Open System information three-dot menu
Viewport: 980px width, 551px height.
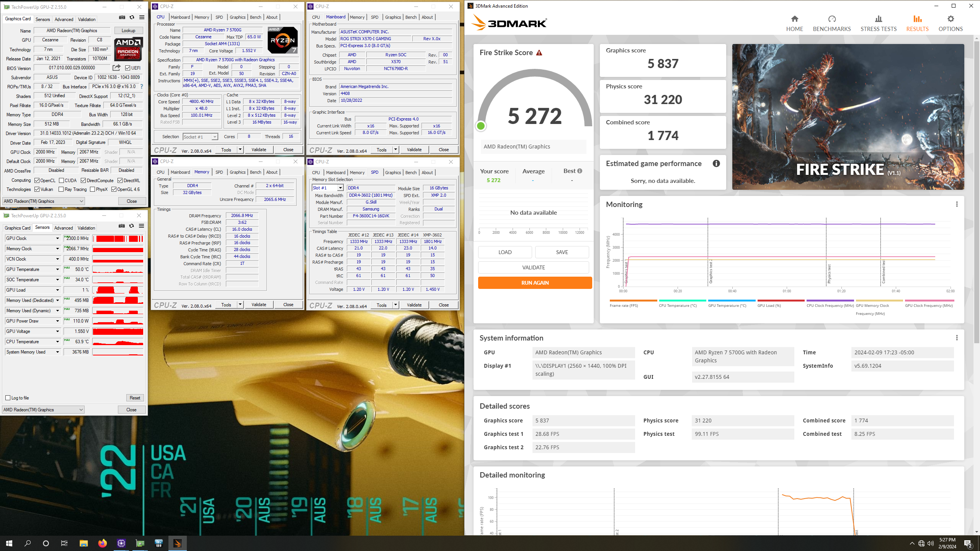(x=957, y=338)
